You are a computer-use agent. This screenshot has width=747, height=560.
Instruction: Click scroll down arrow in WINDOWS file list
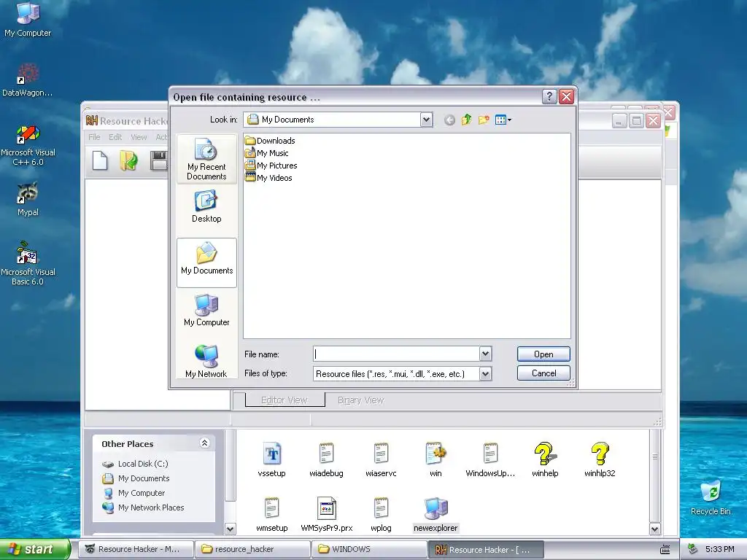655,529
